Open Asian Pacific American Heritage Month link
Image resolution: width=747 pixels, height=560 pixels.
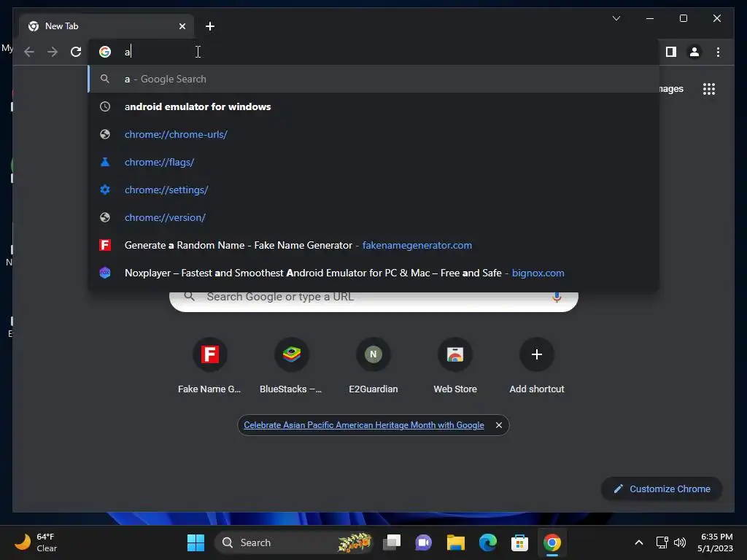(364, 425)
